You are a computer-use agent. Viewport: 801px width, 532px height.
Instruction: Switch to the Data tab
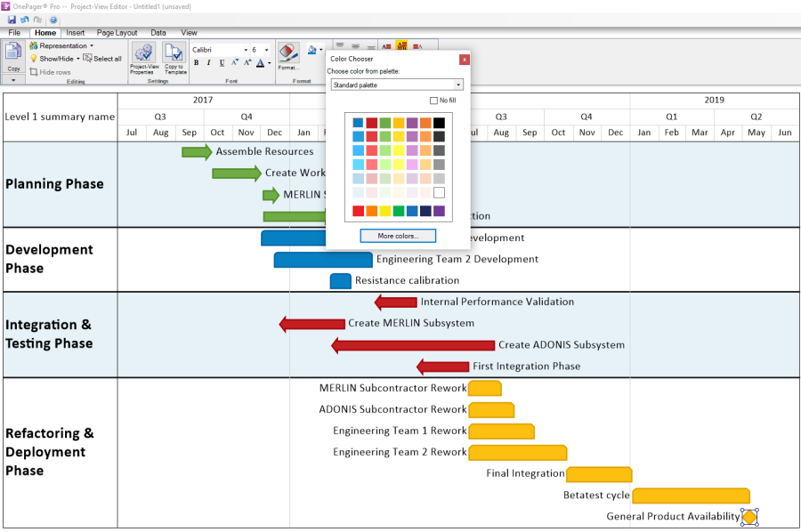(158, 33)
